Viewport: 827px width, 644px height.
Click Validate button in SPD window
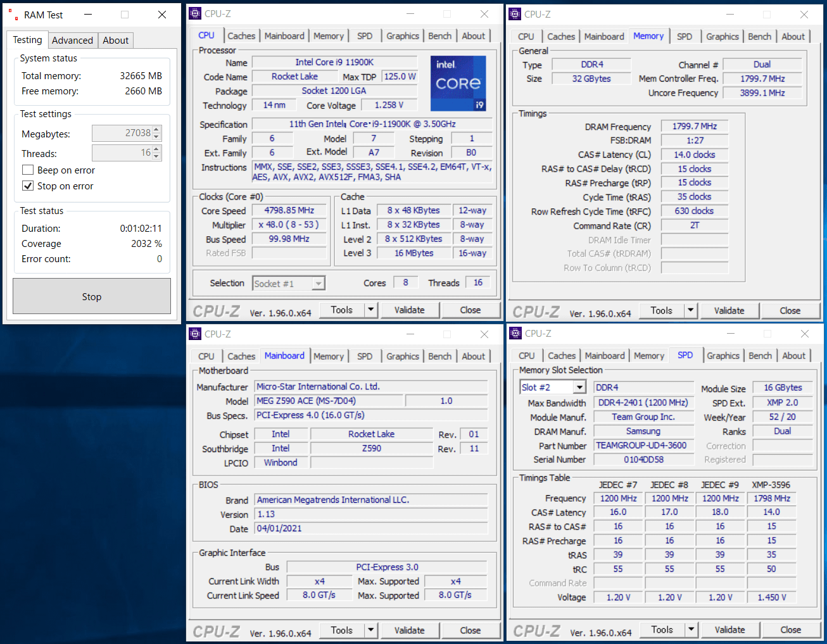pyautogui.click(x=730, y=629)
